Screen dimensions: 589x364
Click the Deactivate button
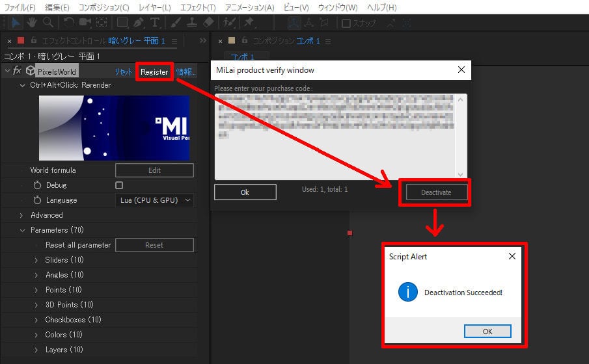click(x=435, y=192)
